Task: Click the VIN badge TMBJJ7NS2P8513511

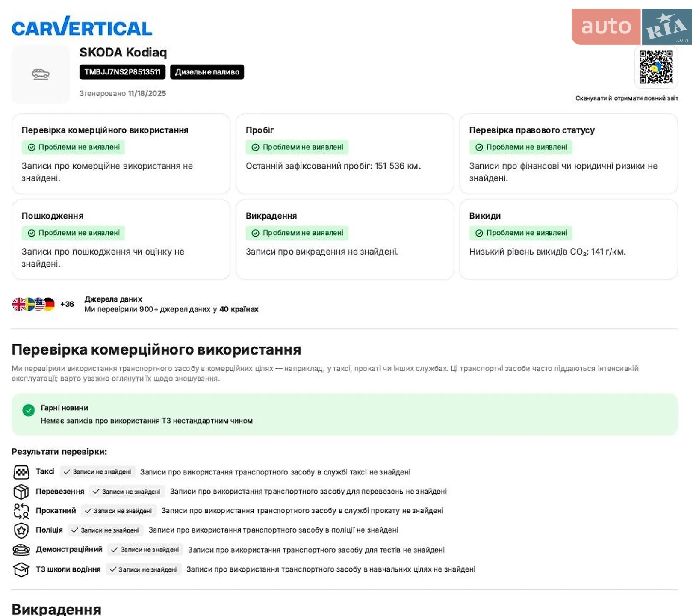Action: point(122,72)
